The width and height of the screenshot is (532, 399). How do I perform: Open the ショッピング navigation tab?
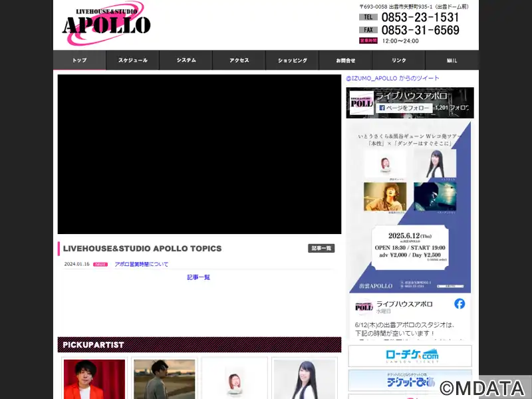[293, 60]
